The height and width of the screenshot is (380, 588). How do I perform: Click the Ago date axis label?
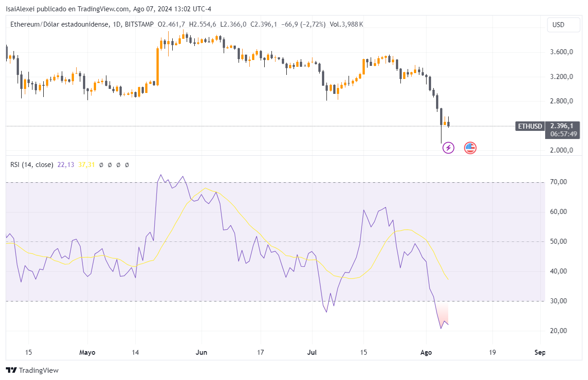426,352
